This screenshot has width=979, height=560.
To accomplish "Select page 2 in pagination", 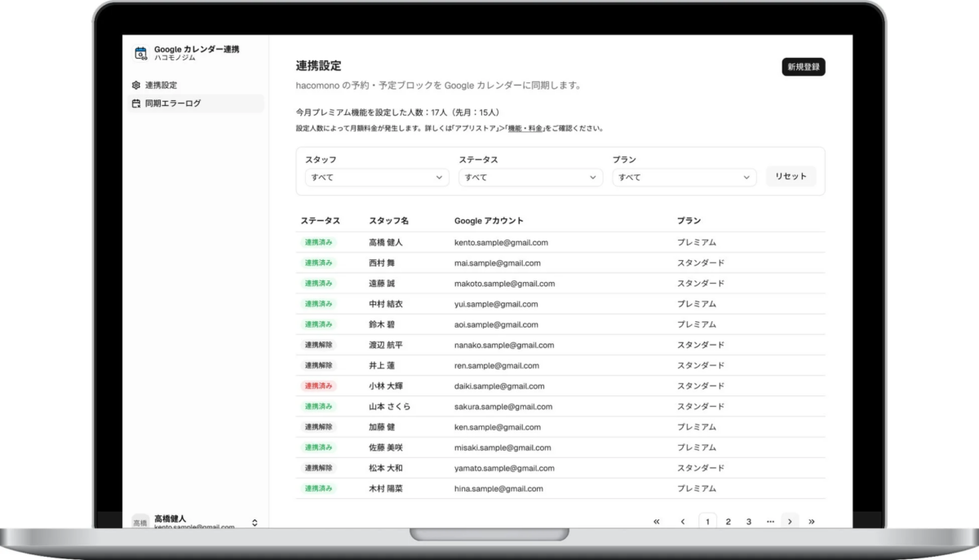I will point(728,522).
